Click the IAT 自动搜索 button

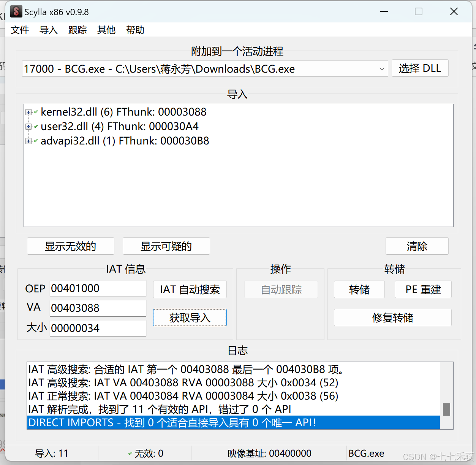190,290
